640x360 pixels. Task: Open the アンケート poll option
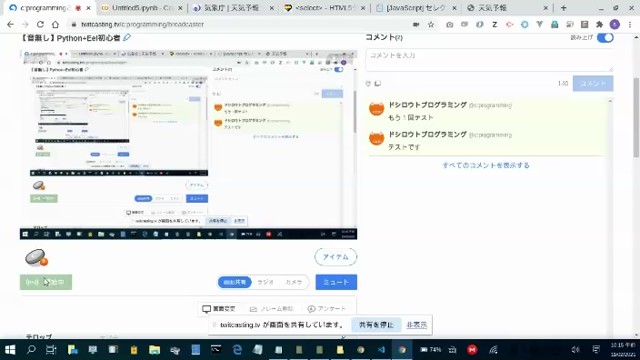[x=327, y=309]
